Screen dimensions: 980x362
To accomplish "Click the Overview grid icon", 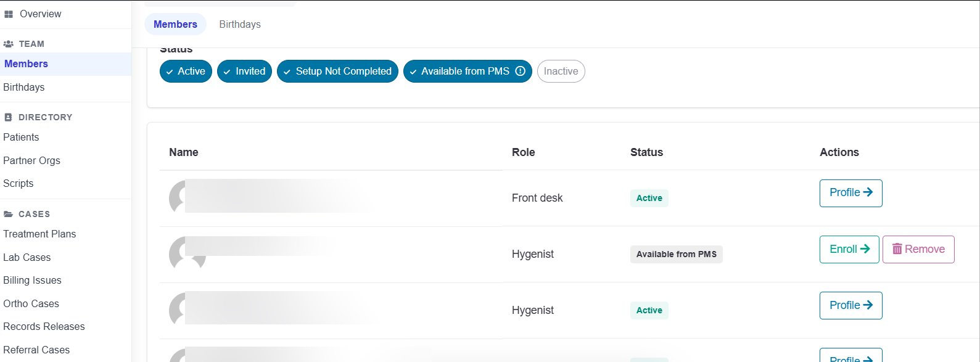I will 9,14.
